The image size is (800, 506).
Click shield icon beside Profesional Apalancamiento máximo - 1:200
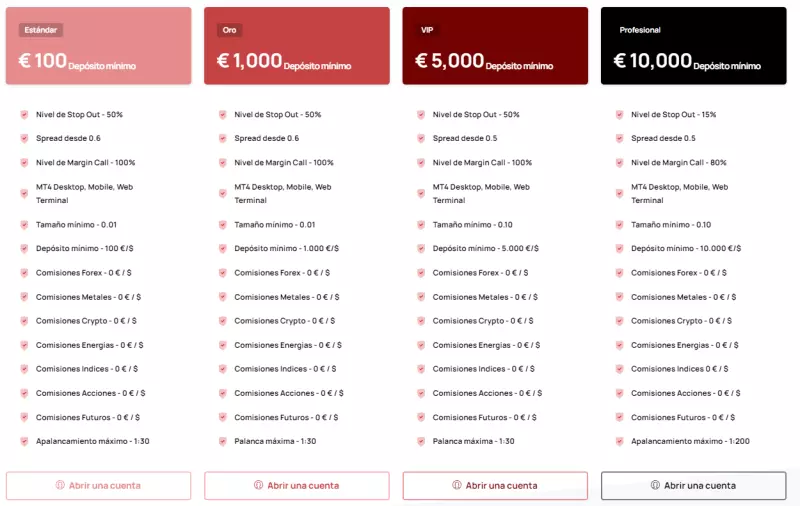tap(619, 441)
